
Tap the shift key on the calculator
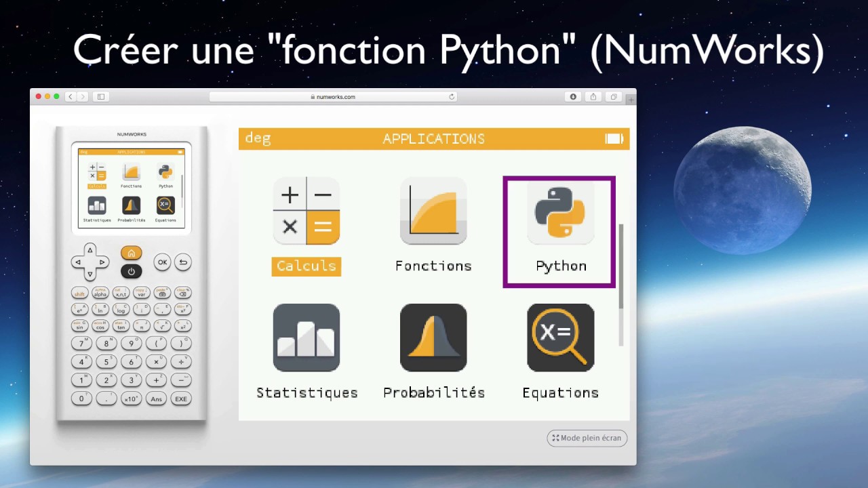click(x=80, y=293)
